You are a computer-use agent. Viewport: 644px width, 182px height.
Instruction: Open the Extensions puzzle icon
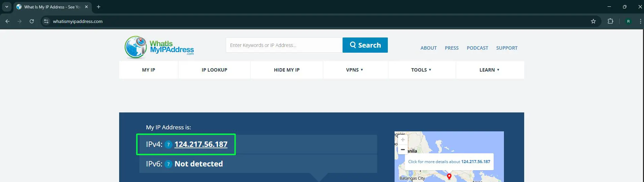pos(610,21)
